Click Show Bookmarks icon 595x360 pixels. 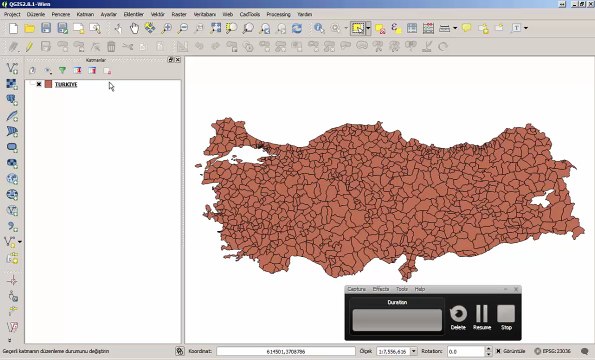pos(499,28)
